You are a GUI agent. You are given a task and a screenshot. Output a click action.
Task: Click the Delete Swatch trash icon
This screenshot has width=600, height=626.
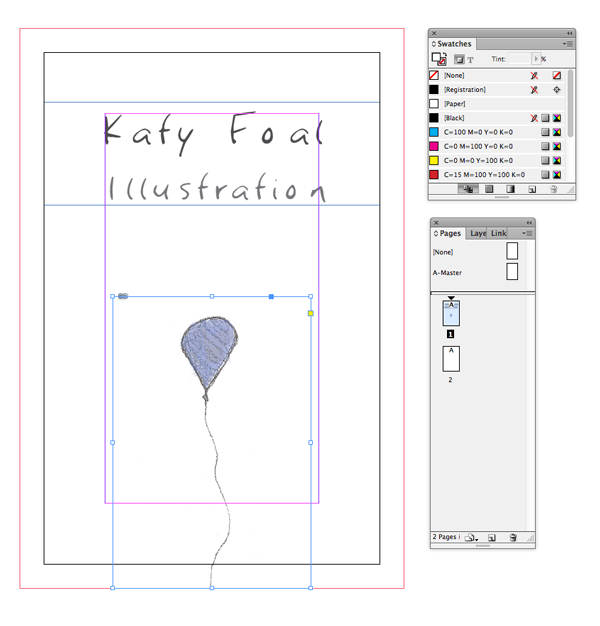(553, 189)
